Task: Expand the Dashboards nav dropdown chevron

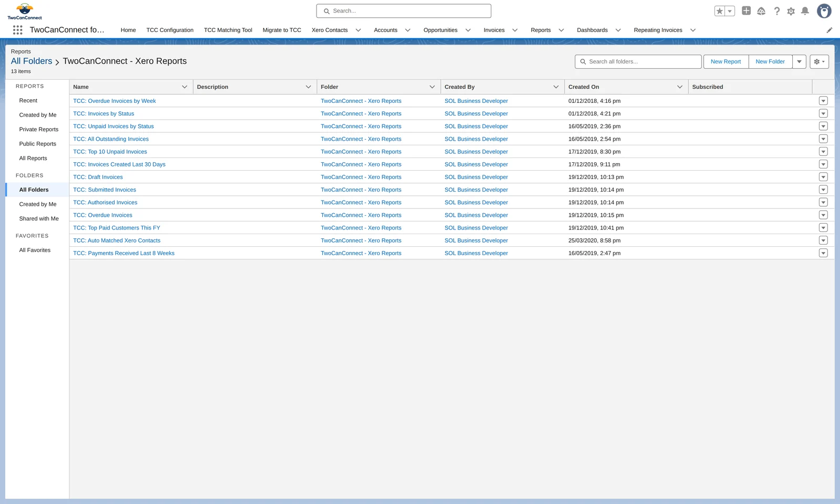Action: 618,30
